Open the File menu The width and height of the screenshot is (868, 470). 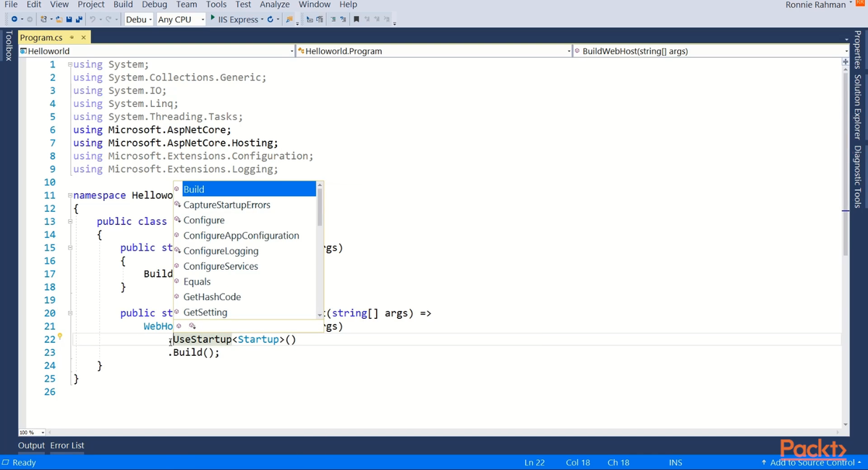point(11,4)
